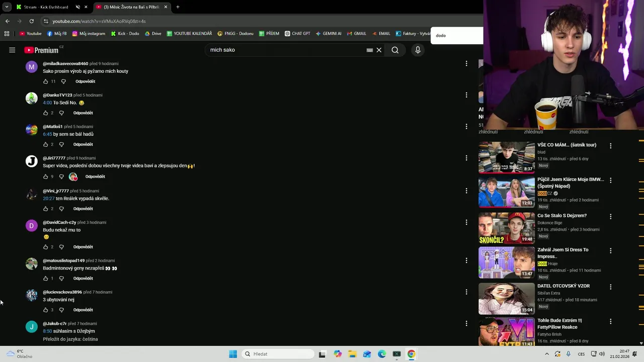Screen dimensions: 644x362
Task: Open Windows Start menu
Action: click(233, 354)
